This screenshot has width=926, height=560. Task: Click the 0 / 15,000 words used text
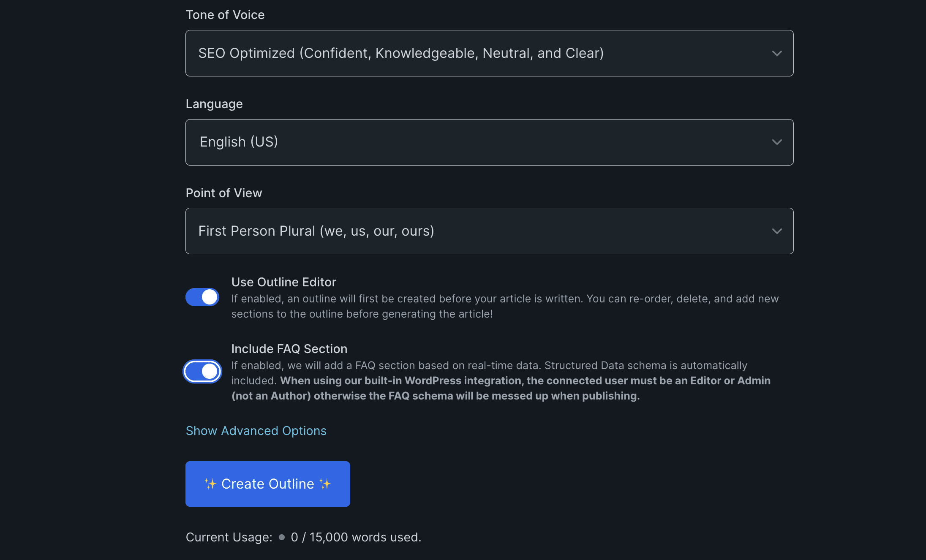(356, 537)
